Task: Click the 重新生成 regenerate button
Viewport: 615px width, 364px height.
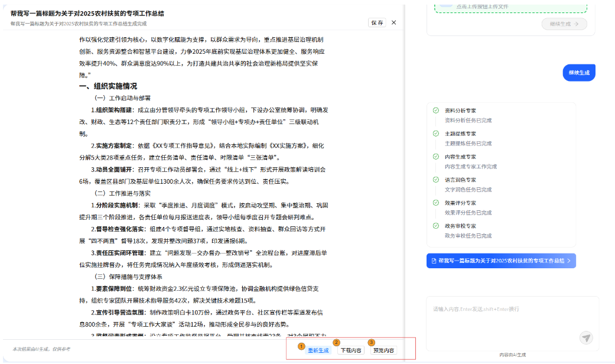Action: (318, 350)
